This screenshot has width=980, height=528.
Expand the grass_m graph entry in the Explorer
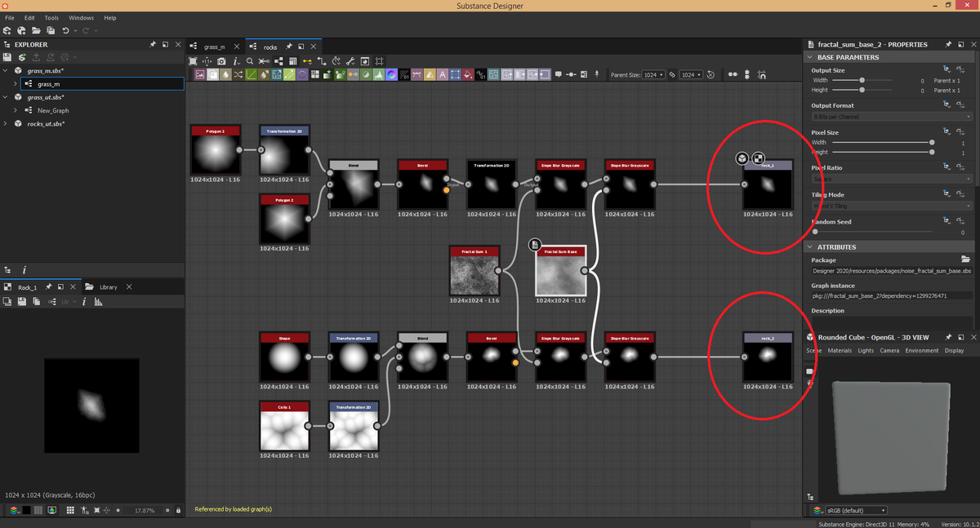tap(16, 84)
